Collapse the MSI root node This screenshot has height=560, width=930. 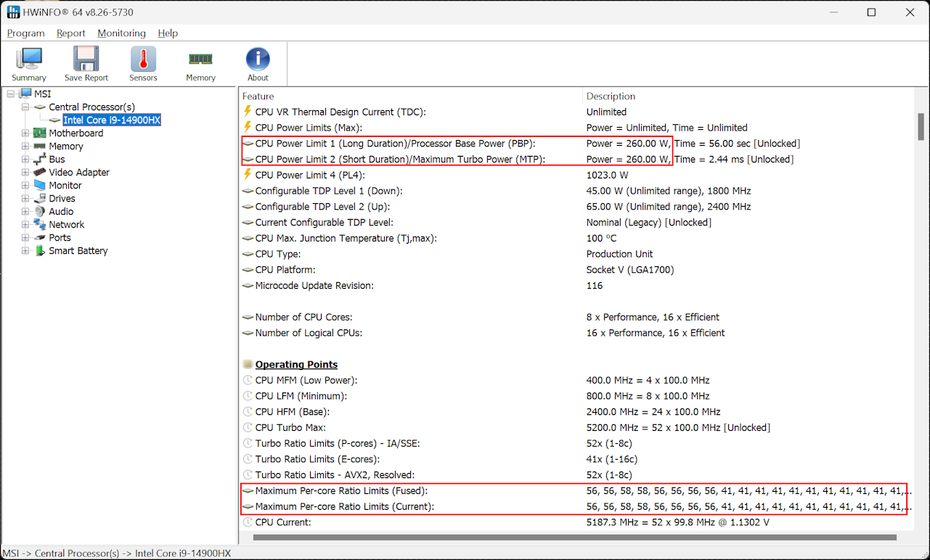tap(11, 94)
